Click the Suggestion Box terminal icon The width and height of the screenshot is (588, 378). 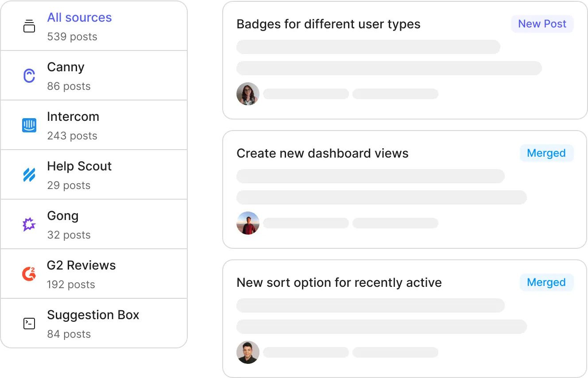(x=29, y=324)
